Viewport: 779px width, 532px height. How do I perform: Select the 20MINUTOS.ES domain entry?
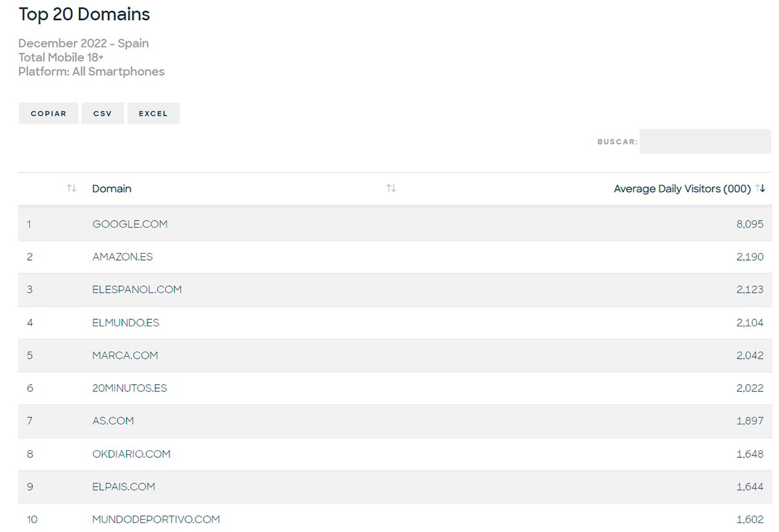130,388
